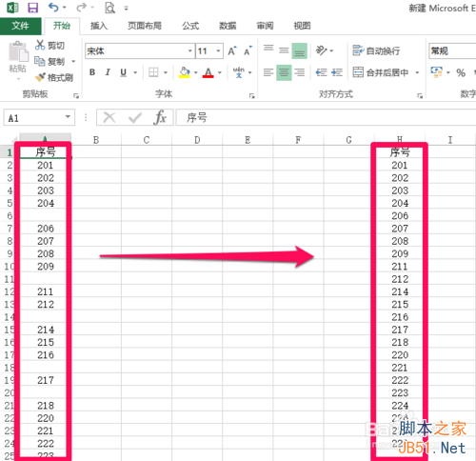Click the Borders grid icon
Screen dimensions: 476x461
pos(153,72)
